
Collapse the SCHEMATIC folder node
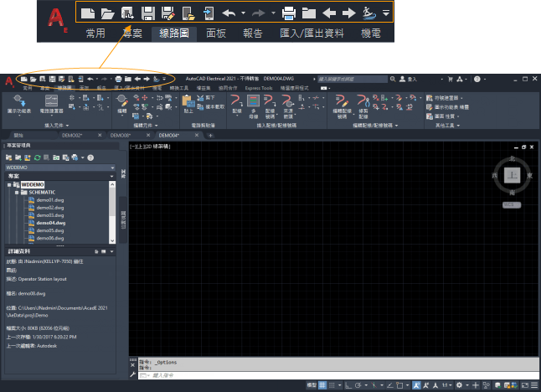[17, 193]
